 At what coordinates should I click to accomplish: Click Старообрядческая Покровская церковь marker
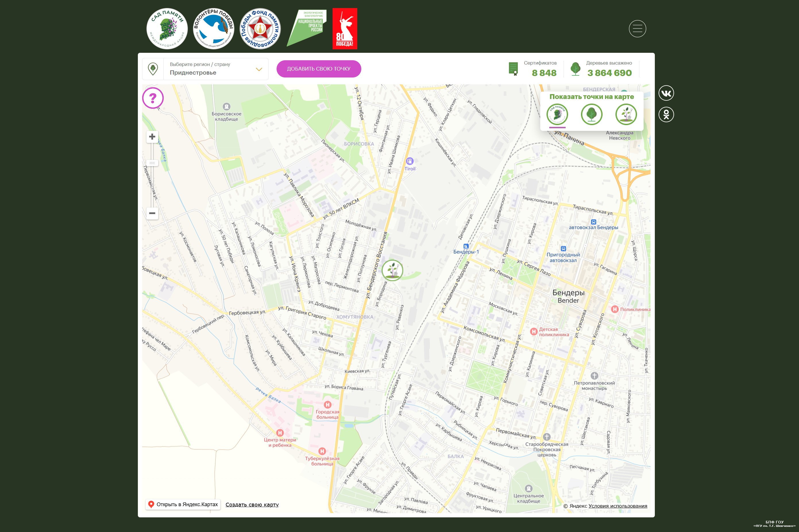point(547,437)
